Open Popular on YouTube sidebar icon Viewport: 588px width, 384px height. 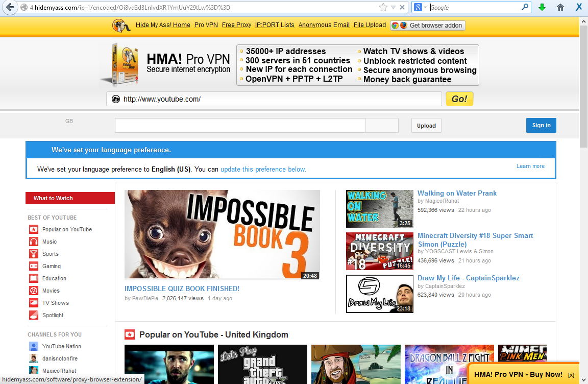pyautogui.click(x=34, y=229)
